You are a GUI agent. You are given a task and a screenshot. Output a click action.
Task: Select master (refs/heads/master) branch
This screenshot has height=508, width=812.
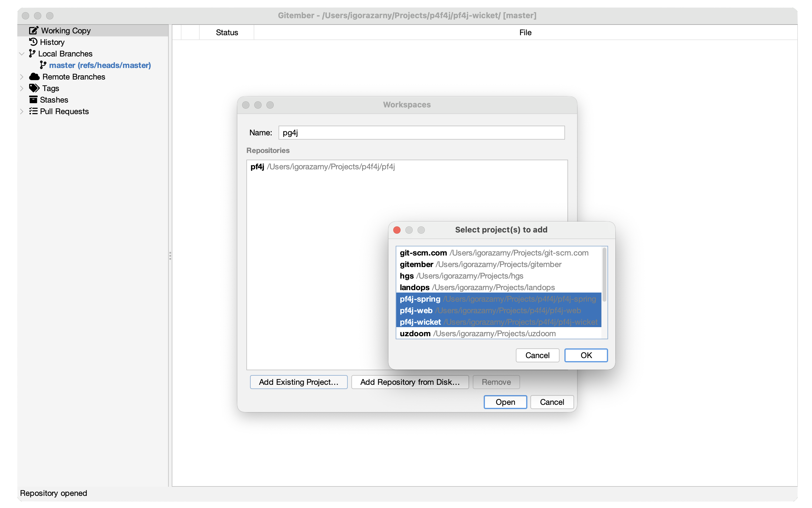pyautogui.click(x=100, y=65)
